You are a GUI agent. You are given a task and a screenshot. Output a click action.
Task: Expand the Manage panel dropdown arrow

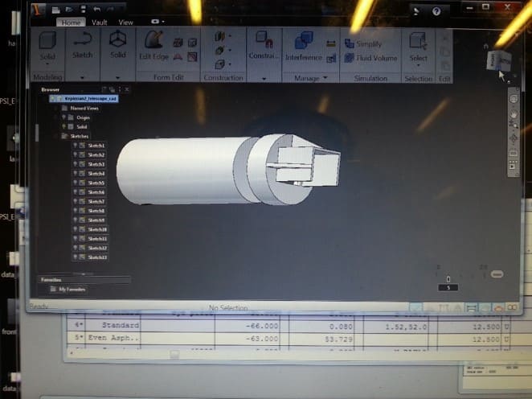(325, 78)
